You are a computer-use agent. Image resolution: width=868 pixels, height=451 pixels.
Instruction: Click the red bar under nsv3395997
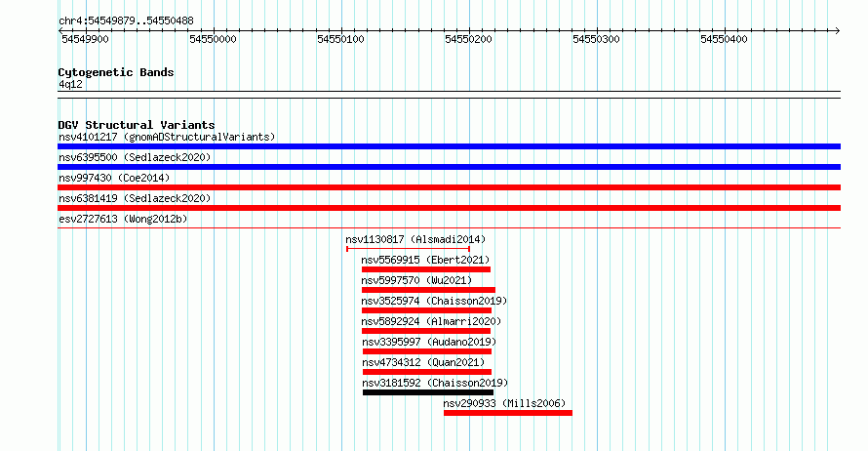427,351
